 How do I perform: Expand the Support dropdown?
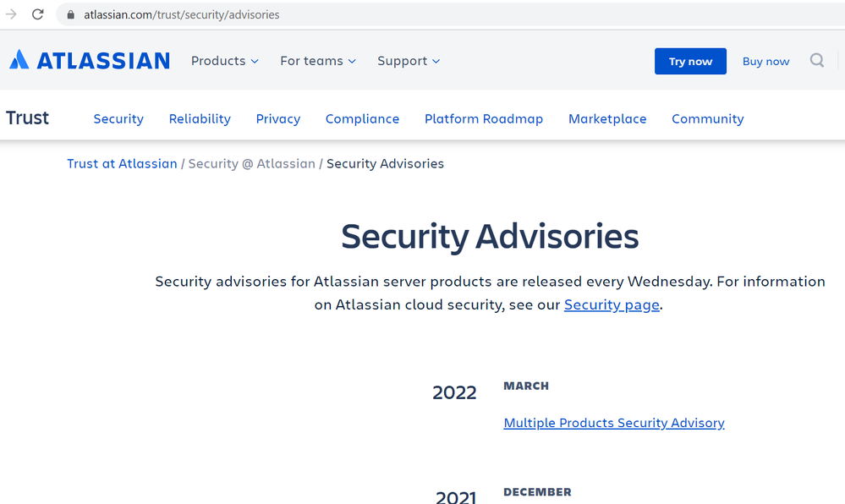click(409, 61)
